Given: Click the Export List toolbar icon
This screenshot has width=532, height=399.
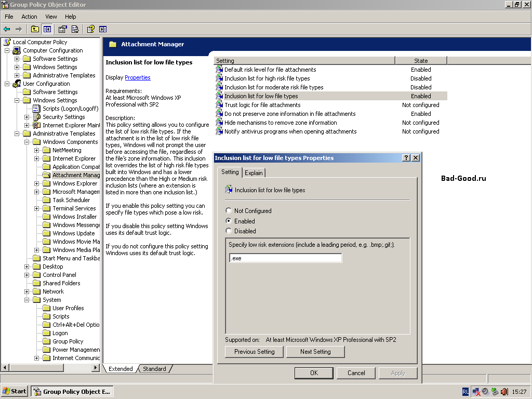Looking at the screenshot, I should [x=75, y=29].
